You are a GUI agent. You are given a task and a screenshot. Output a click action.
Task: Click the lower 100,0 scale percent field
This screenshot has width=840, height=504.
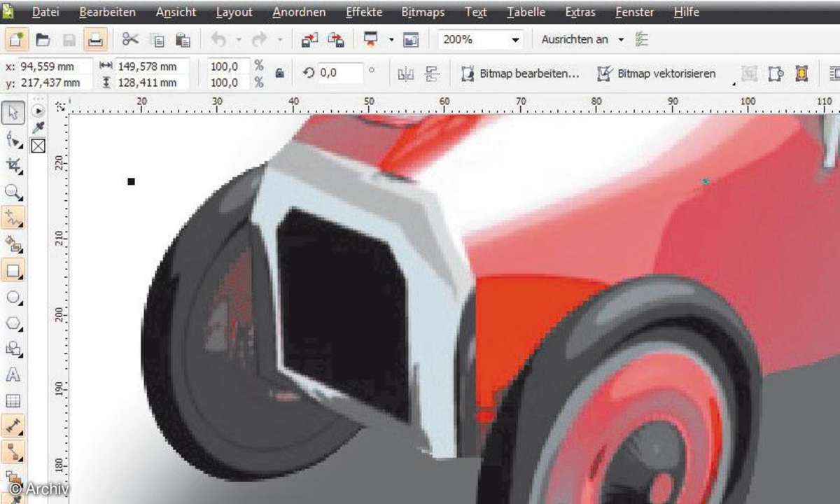coord(229,83)
